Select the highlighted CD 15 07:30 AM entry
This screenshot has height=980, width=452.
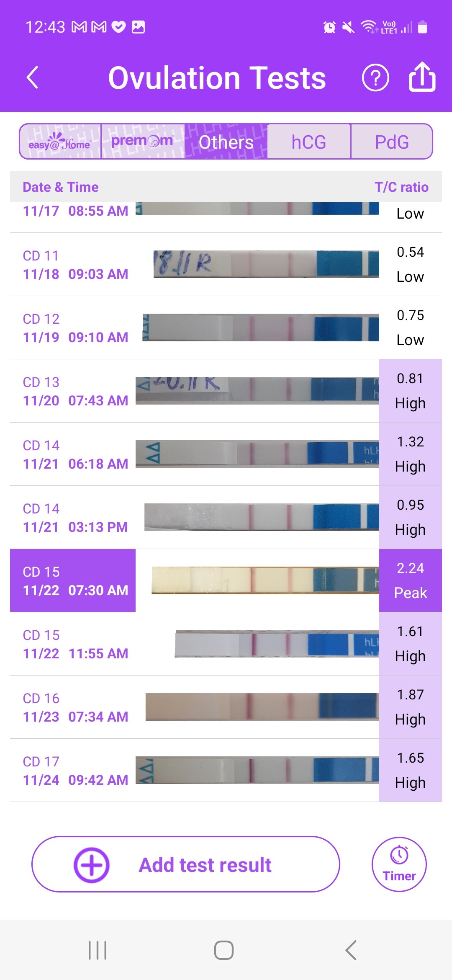73,580
